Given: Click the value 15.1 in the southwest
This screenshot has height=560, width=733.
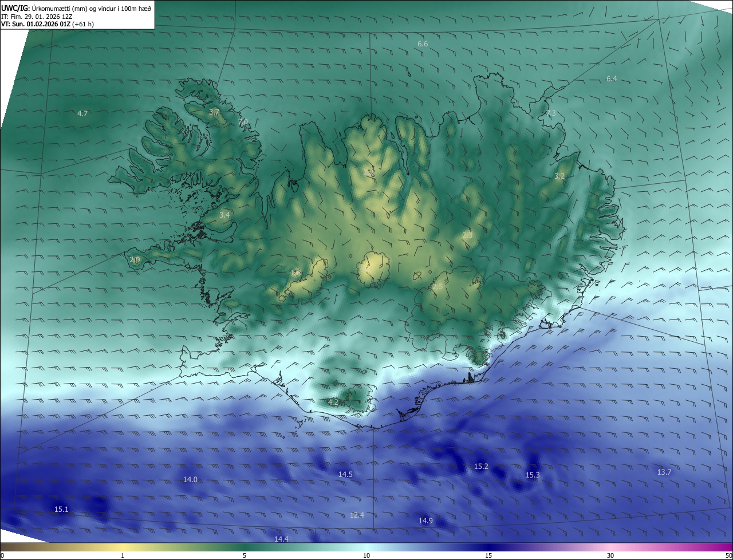Looking at the screenshot, I should pyautogui.click(x=61, y=509).
